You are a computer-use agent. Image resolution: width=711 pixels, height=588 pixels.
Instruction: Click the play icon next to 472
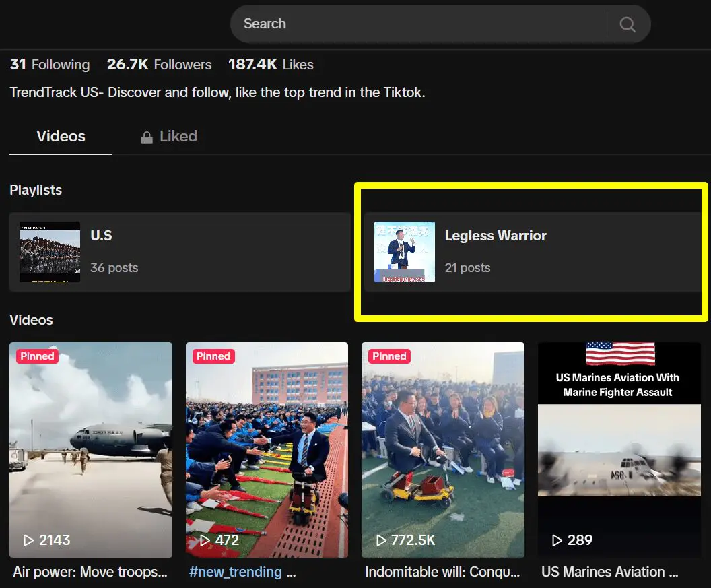(x=205, y=540)
